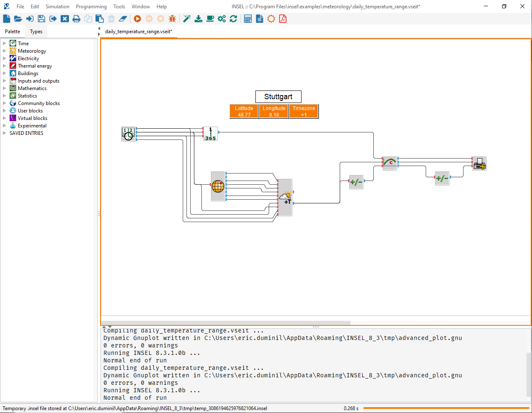Screen dimensions: 532x413
Task: Click the blue text document icon
Action: pyautogui.click(x=260, y=19)
